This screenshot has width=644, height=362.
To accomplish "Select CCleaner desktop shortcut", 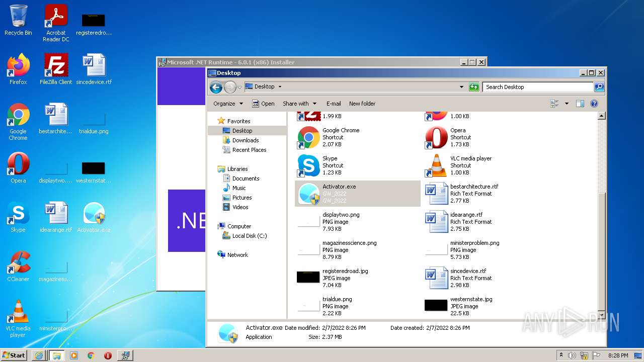I will click(18, 266).
